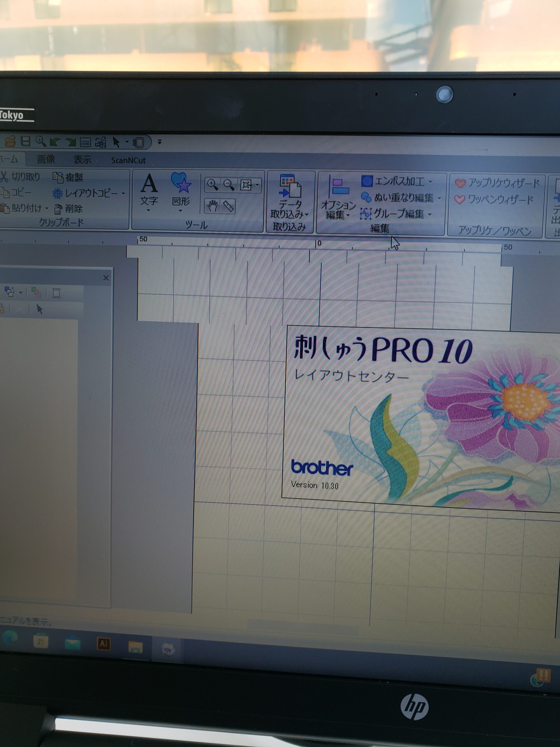The height and width of the screenshot is (747, 560).
Task: Click the green redo arrow
Action: (71, 142)
